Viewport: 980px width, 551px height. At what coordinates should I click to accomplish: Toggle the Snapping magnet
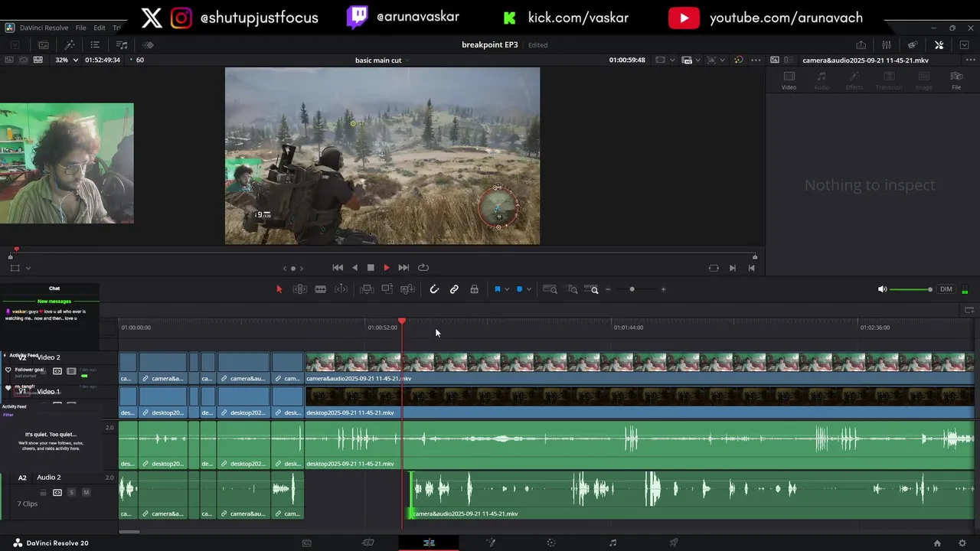434,289
